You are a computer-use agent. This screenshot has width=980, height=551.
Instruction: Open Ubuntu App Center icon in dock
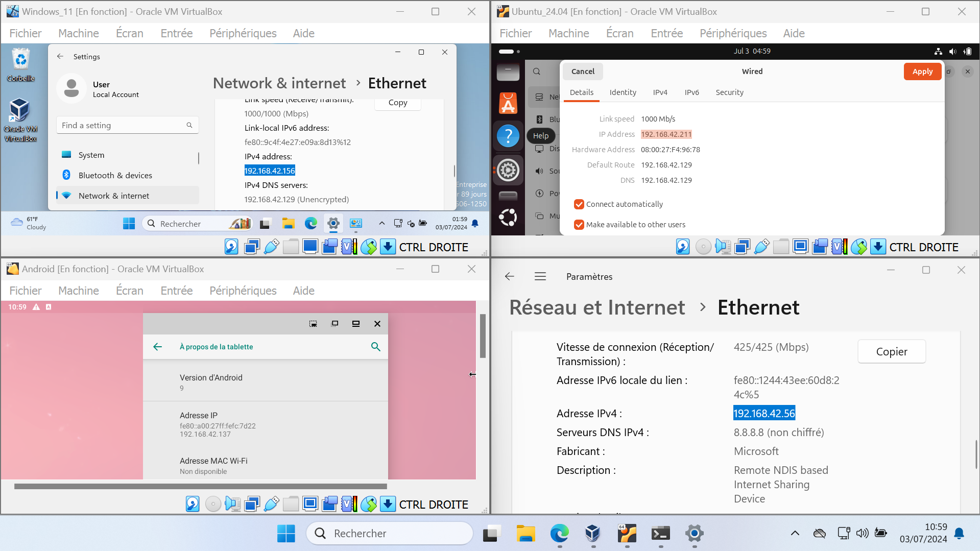508,104
